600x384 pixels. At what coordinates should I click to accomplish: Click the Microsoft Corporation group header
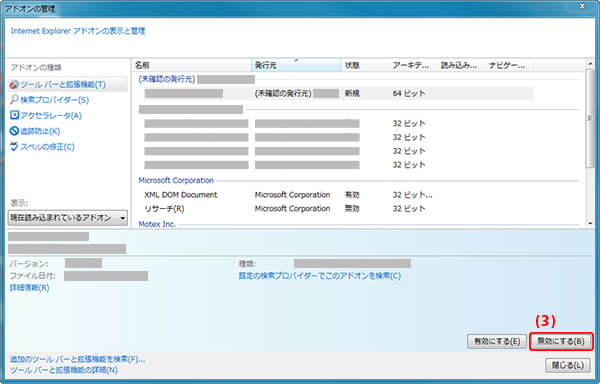[x=176, y=180]
